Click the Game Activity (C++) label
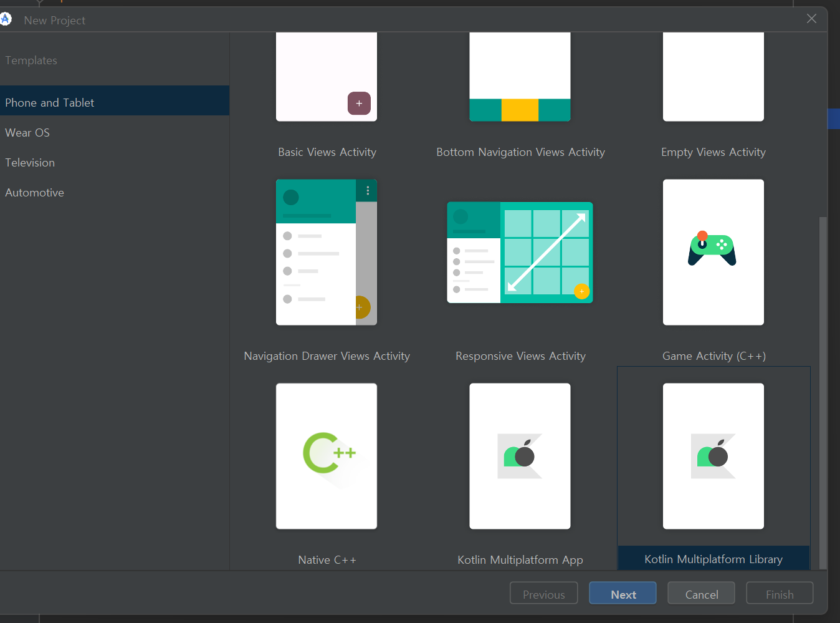The image size is (840, 623). click(714, 356)
